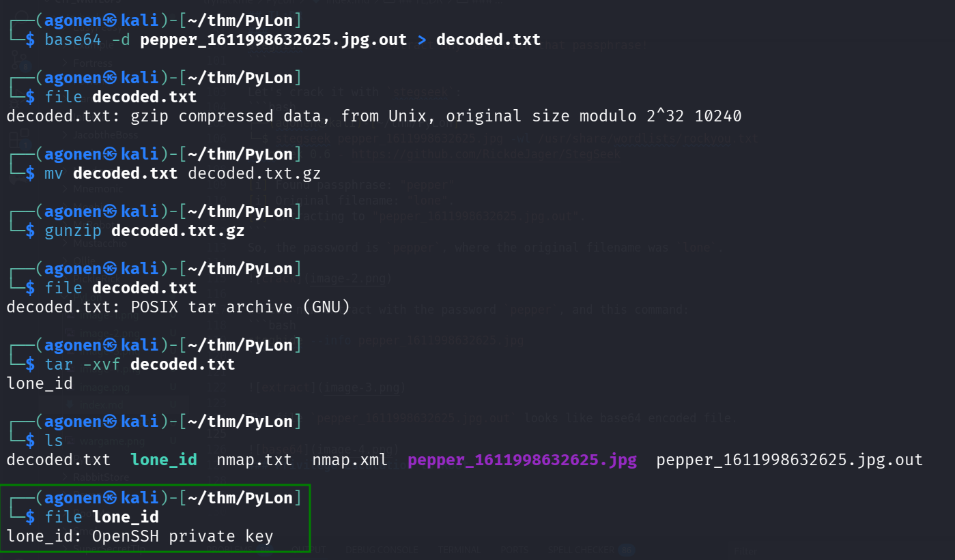Click the base64 command word

73,40
